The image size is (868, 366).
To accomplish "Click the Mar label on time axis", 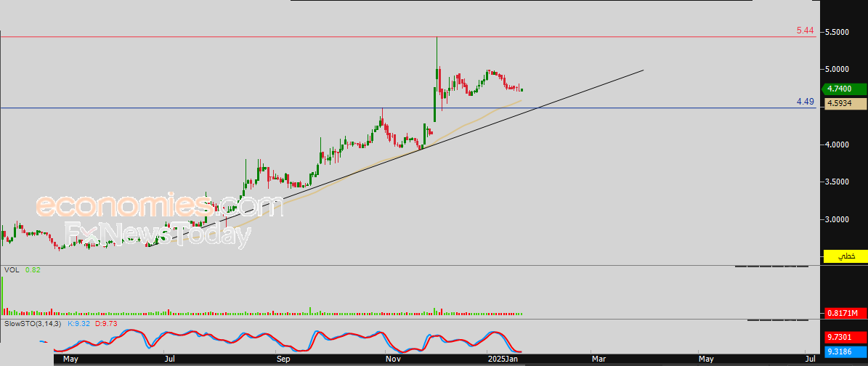I will coord(599,360).
